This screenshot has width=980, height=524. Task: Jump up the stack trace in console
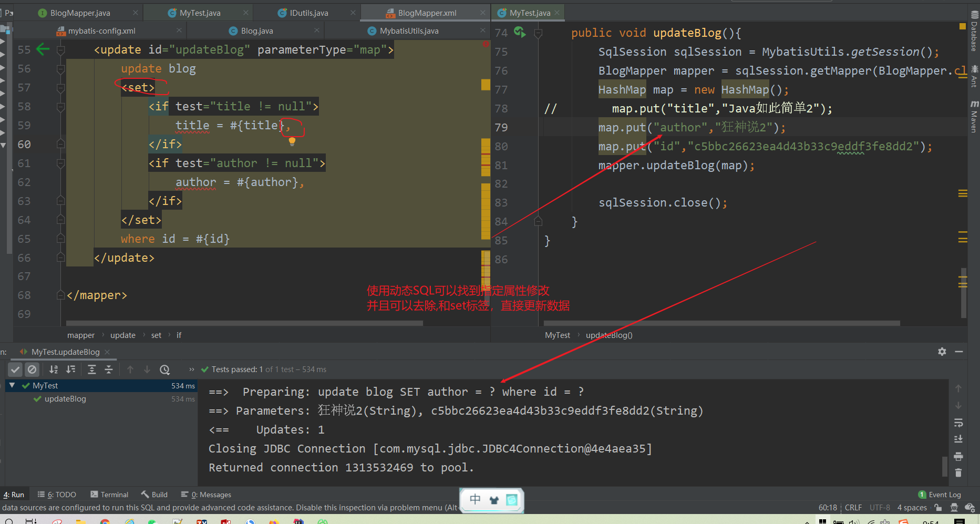tap(958, 388)
